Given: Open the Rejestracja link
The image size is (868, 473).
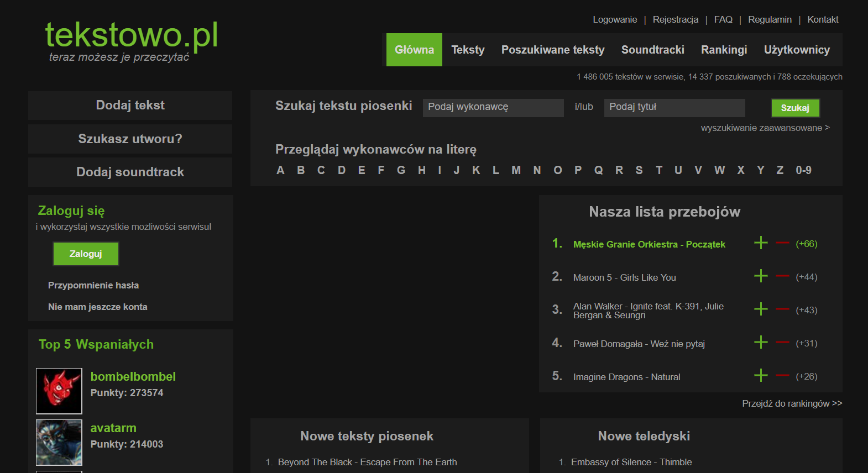Looking at the screenshot, I should pyautogui.click(x=675, y=19).
